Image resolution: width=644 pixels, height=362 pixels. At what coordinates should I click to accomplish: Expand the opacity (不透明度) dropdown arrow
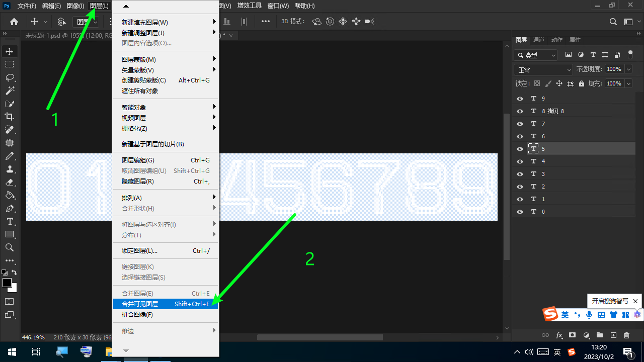click(628, 69)
